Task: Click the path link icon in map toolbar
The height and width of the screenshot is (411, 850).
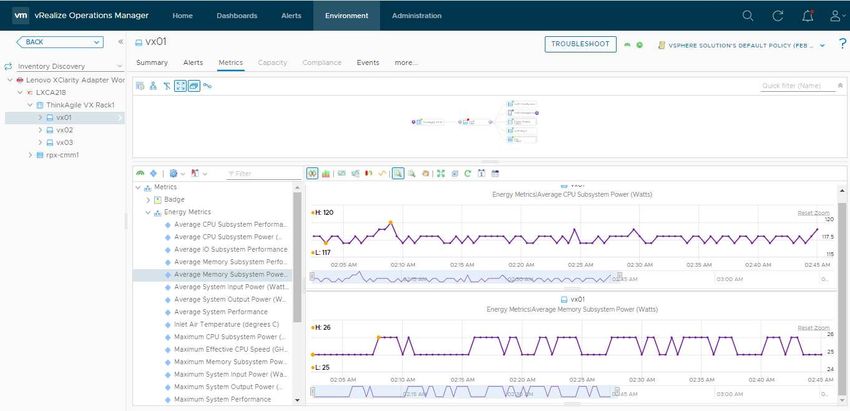Action: coord(207,86)
